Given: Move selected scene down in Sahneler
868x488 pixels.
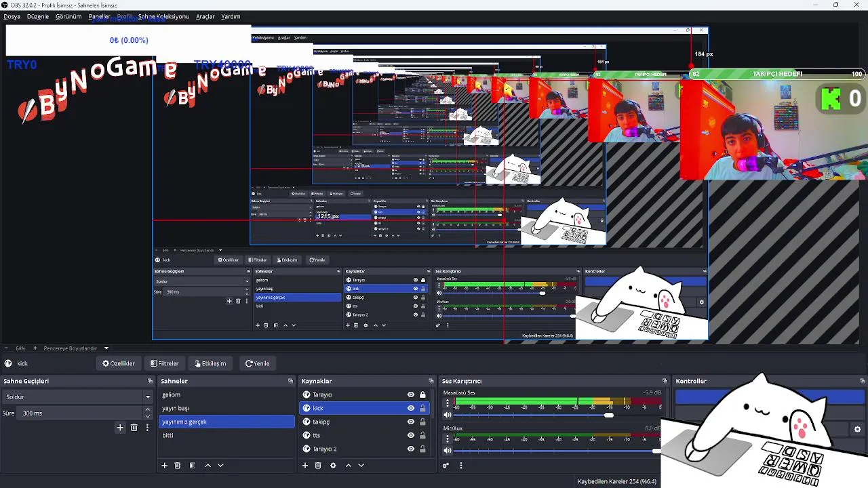Looking at the screenshot, I should click(220, 466).
